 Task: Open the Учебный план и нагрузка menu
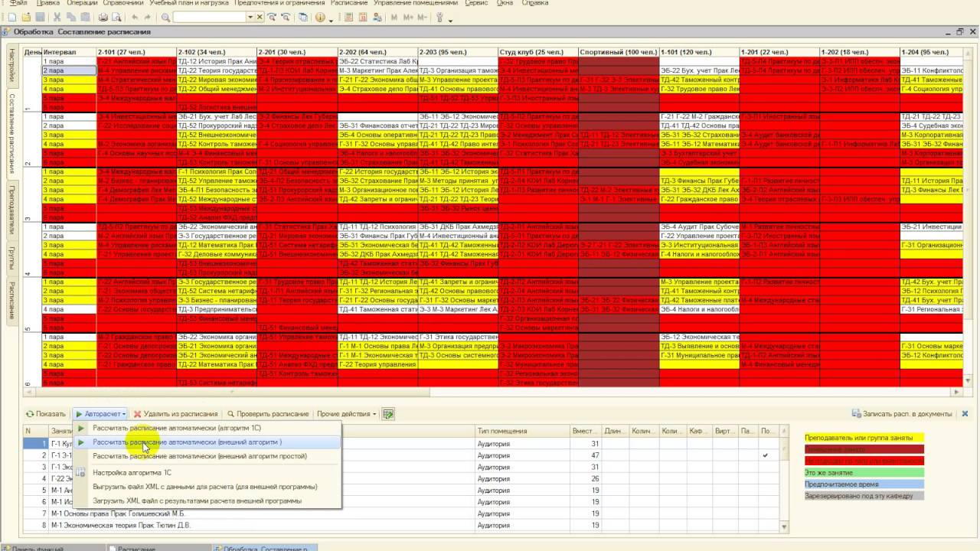[x=188, y=3]
